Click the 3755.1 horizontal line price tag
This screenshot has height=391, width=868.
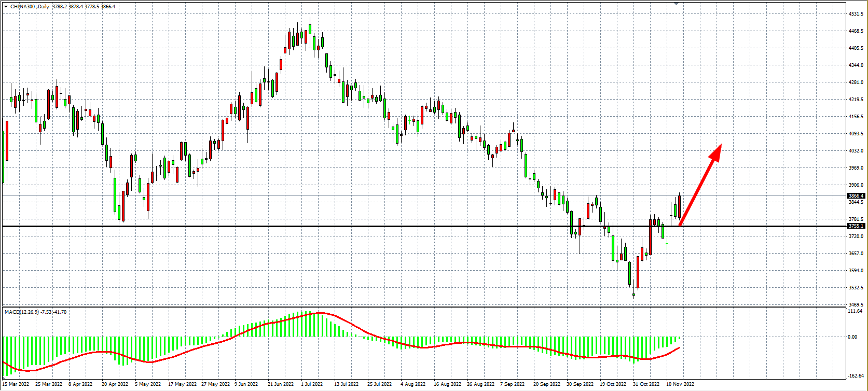click(x=856, y=226)
